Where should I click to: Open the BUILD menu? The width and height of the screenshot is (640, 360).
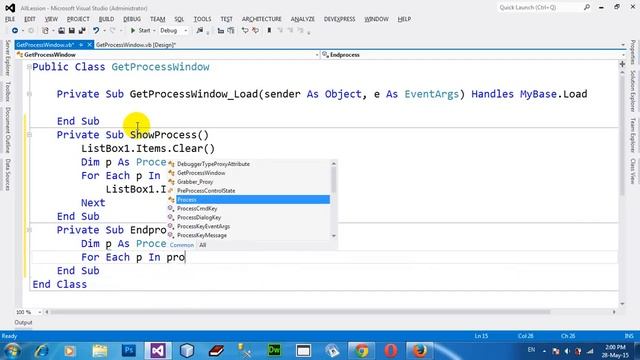point(106,19)
